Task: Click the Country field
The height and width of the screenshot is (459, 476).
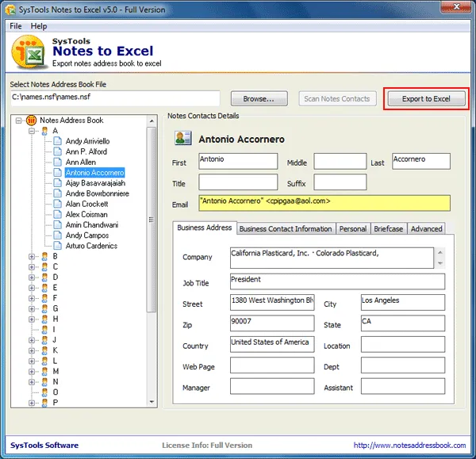Action: [272, 344]
